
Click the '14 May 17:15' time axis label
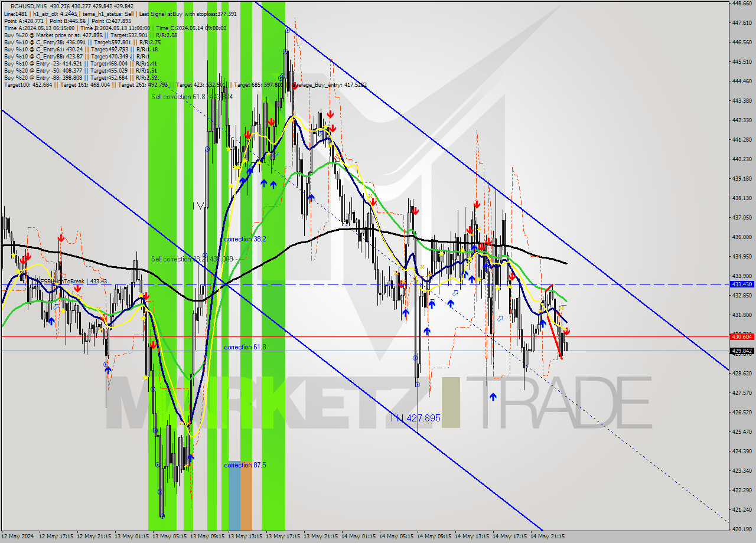510,537
